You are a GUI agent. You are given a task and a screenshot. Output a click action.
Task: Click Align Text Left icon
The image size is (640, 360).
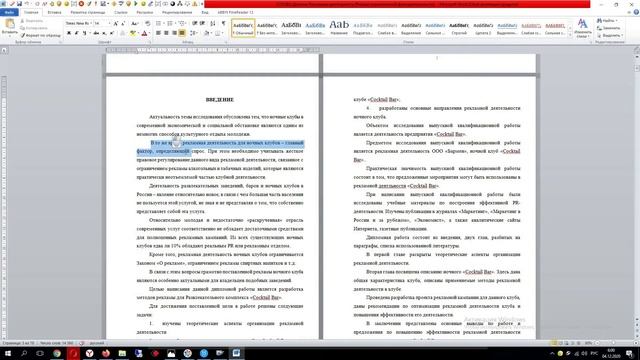tap(158, 33)
